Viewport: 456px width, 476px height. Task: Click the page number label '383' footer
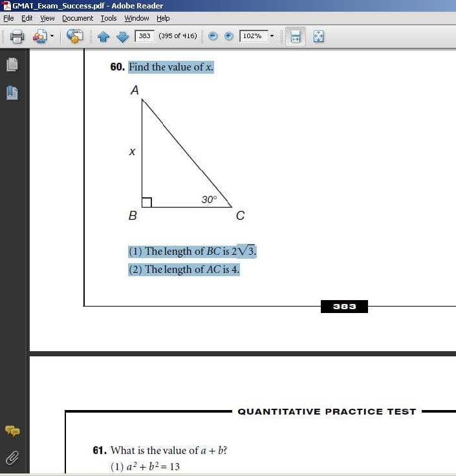344,307
